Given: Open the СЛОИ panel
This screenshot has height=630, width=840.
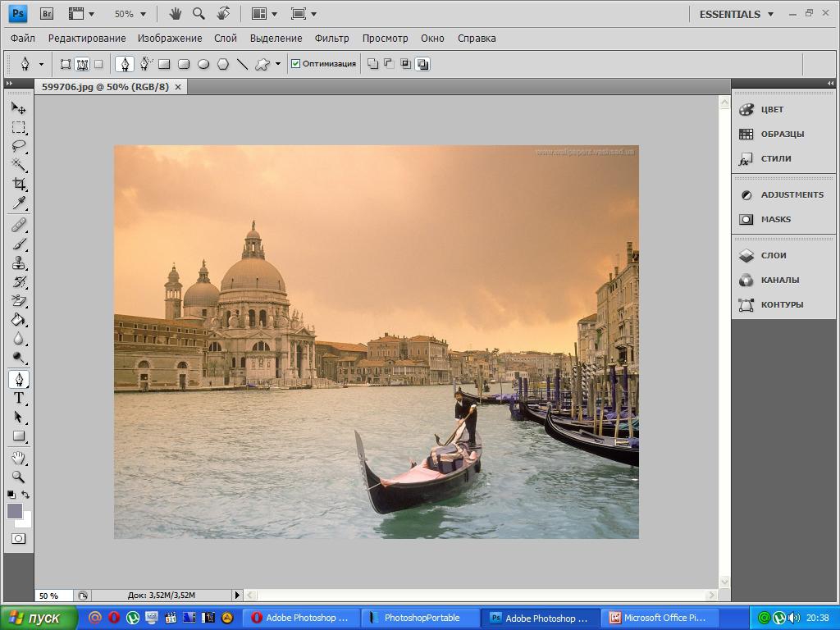Looking at the screenshot, I should tap(773, 255).
